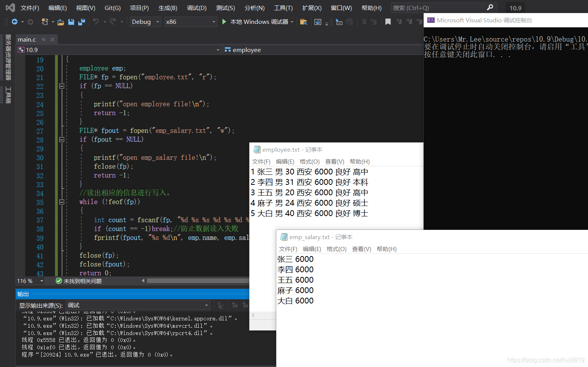Click the navigate backward arrow icon
Screen dimensions: 588x367
tap(15, 22)
